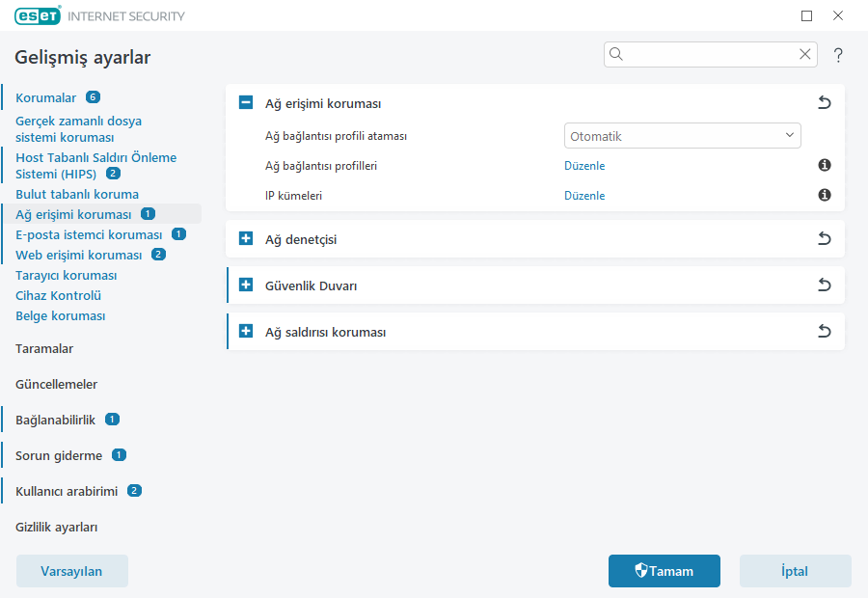
Task: Click the Varsayılan button
Action: (x=72, y=571)
